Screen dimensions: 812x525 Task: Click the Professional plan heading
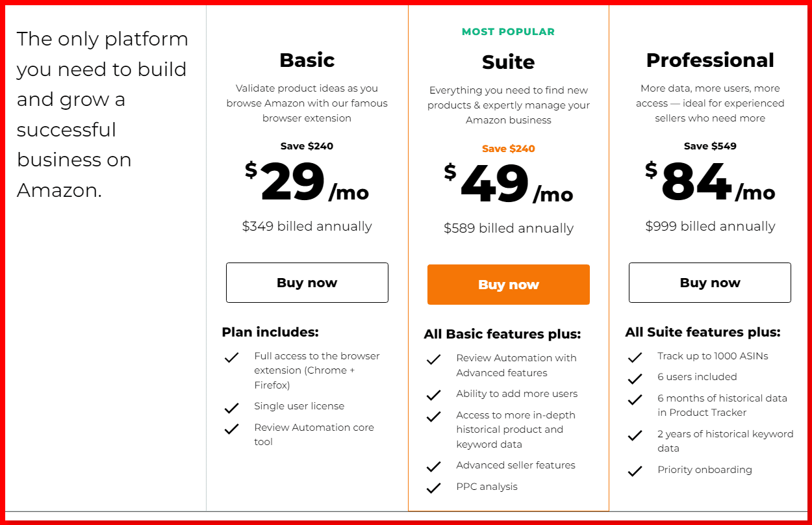pos(709,60)
